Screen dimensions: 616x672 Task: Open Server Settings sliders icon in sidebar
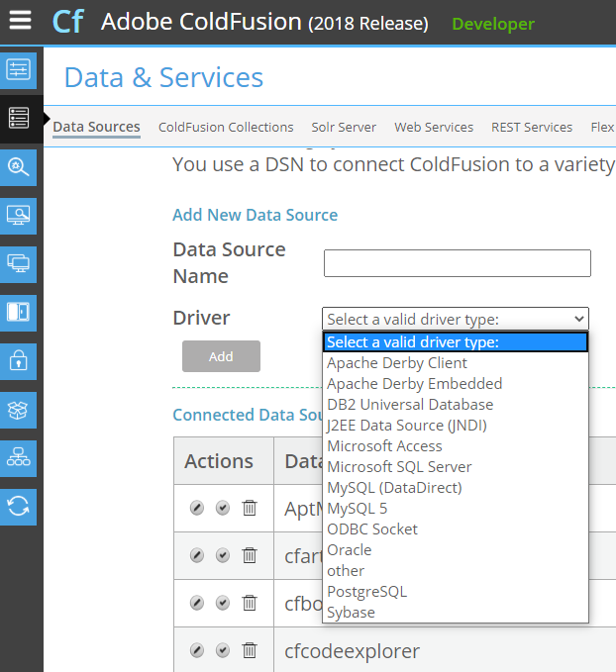[19, 70]
